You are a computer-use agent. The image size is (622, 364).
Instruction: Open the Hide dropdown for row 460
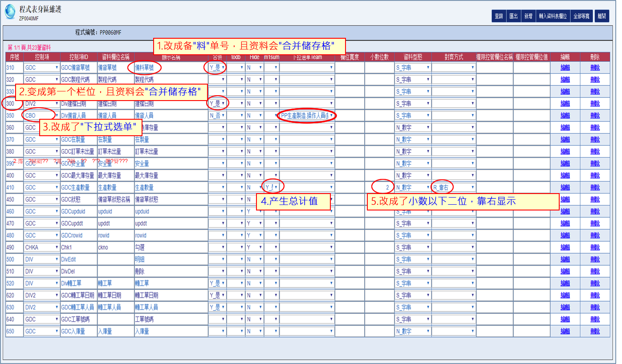[x=254, y=211]
